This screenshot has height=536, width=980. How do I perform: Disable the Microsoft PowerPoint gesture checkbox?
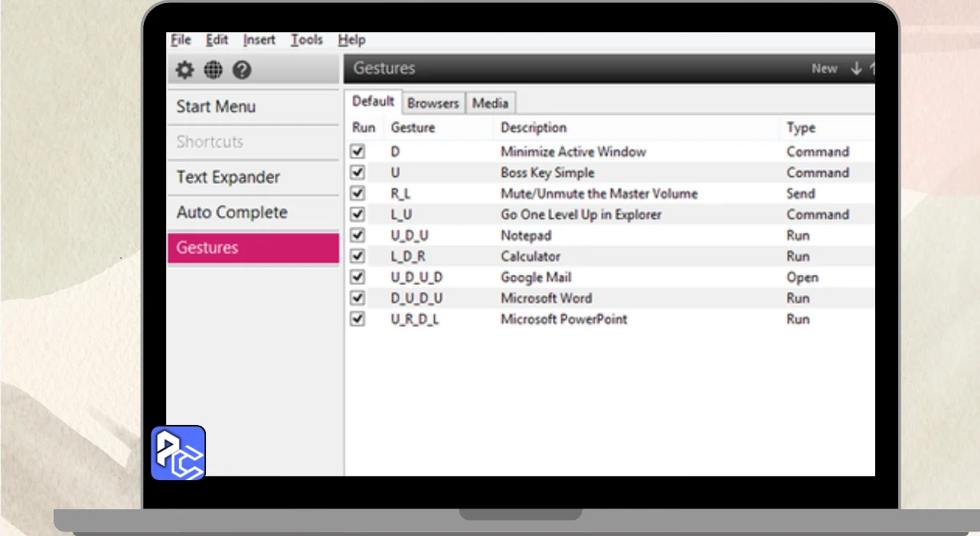click(358, 319)
